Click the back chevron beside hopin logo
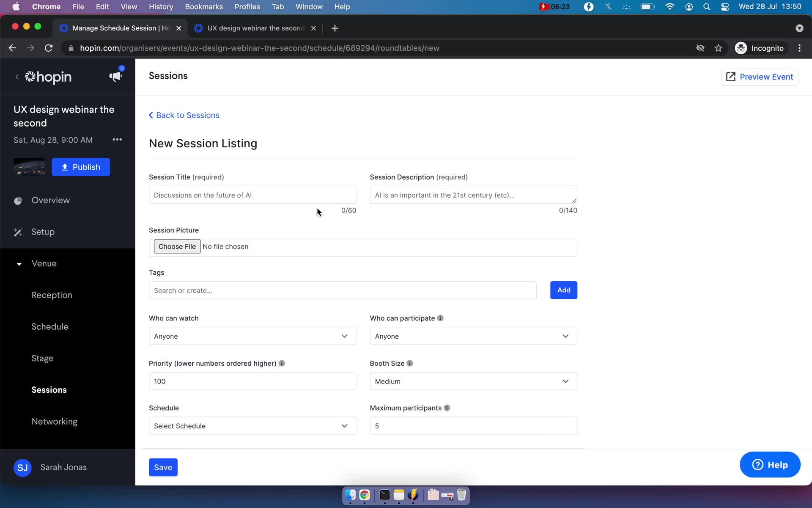The width and height of the screenshot is (812, 508). (17, 77)
